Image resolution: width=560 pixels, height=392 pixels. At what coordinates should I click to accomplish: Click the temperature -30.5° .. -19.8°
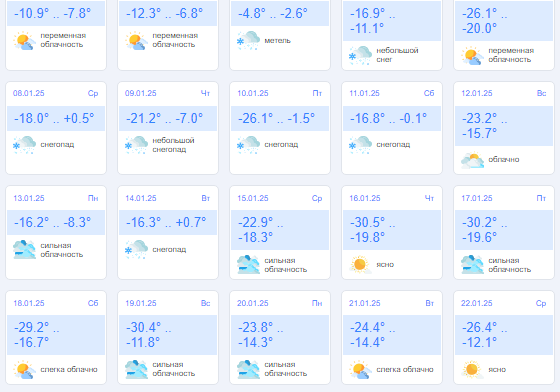(372, 230)
